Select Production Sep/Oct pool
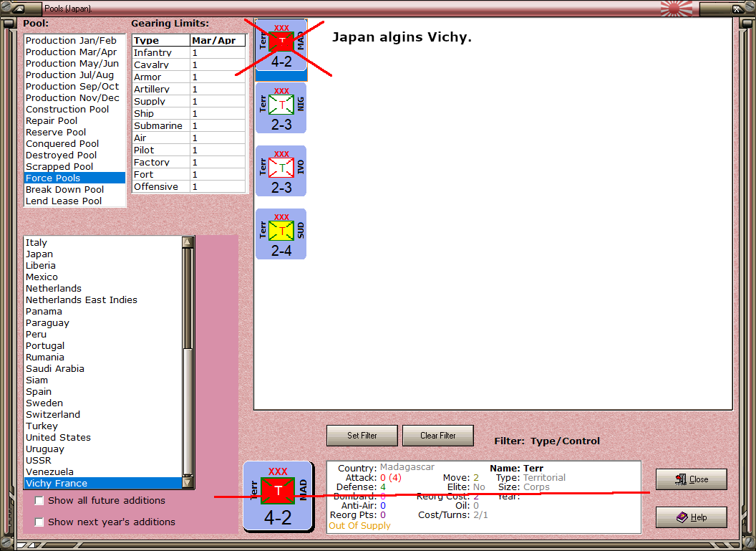756x551 pixels. tap(74, 87)
